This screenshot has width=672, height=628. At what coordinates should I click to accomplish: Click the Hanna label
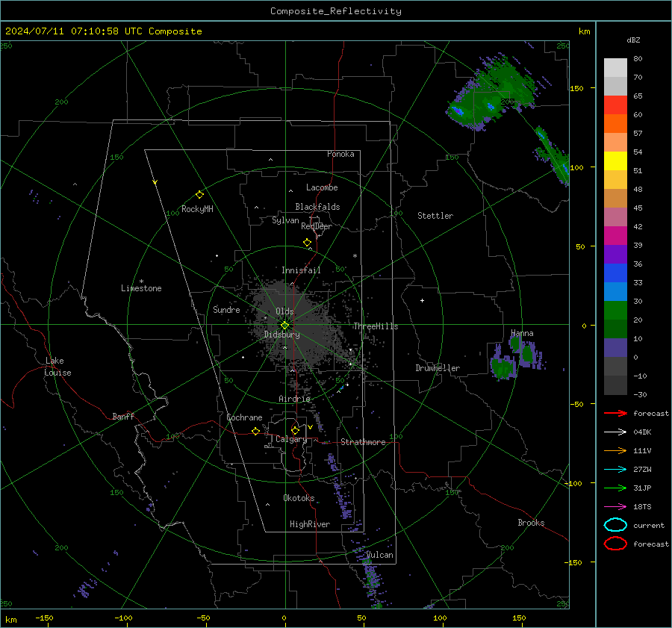click(x=522, y=333)
